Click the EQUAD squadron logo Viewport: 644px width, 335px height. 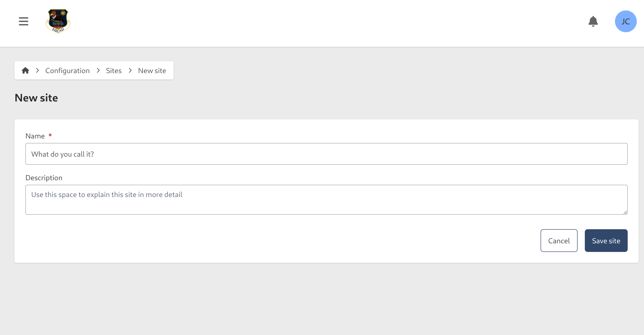[58, 22]
